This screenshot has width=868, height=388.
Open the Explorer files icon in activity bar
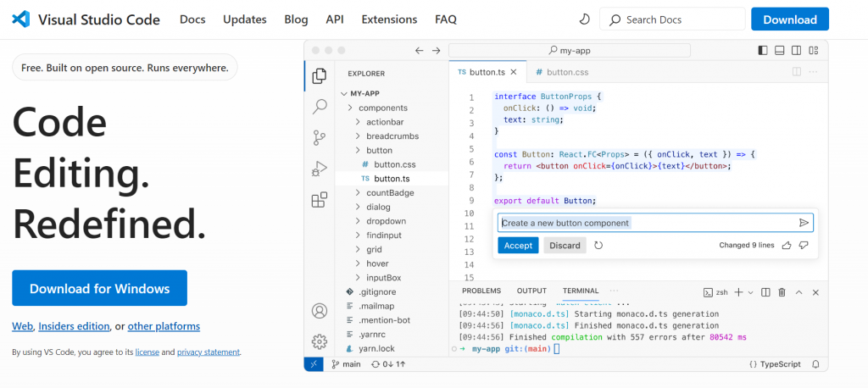(320, 76)
